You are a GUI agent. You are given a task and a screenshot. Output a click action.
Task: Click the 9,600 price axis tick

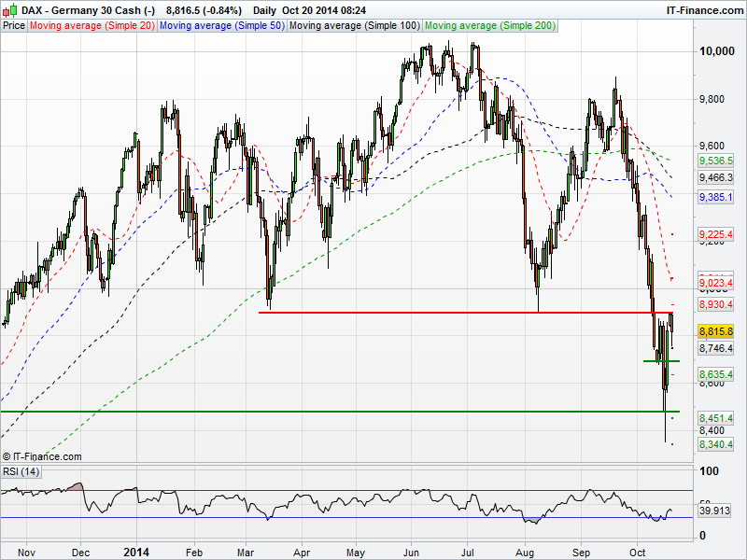click(712, 146)
